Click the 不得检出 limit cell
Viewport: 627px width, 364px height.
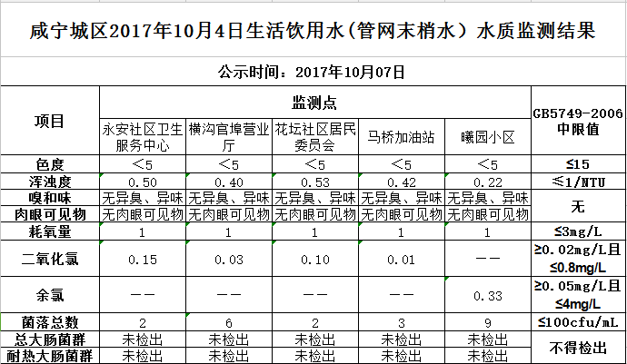pos(577,347)
